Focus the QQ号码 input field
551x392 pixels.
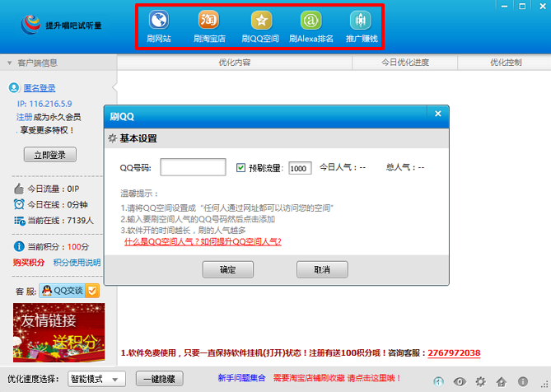pos(193,167)
